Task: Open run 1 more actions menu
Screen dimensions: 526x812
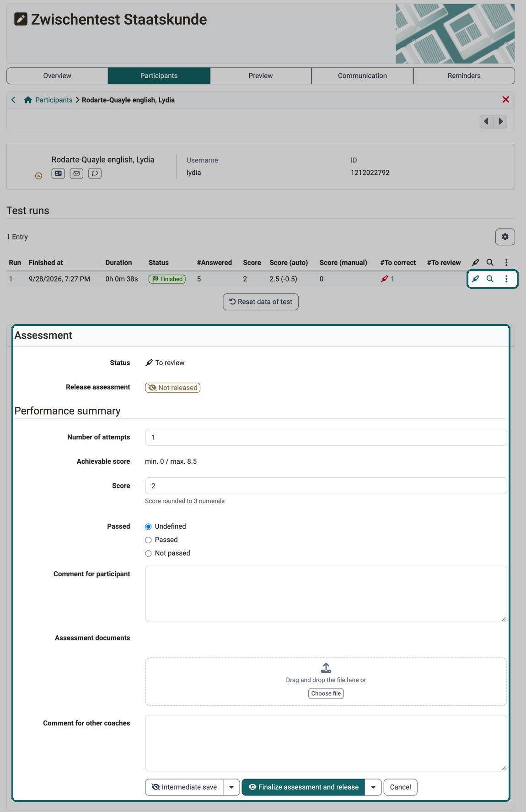Action: [x=506, y=279]
